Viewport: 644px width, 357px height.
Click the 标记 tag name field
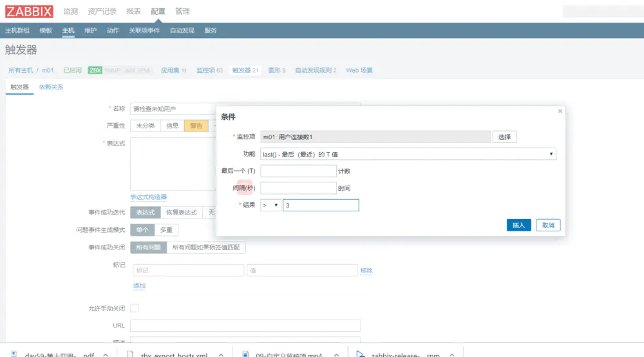tap(188, 270)
